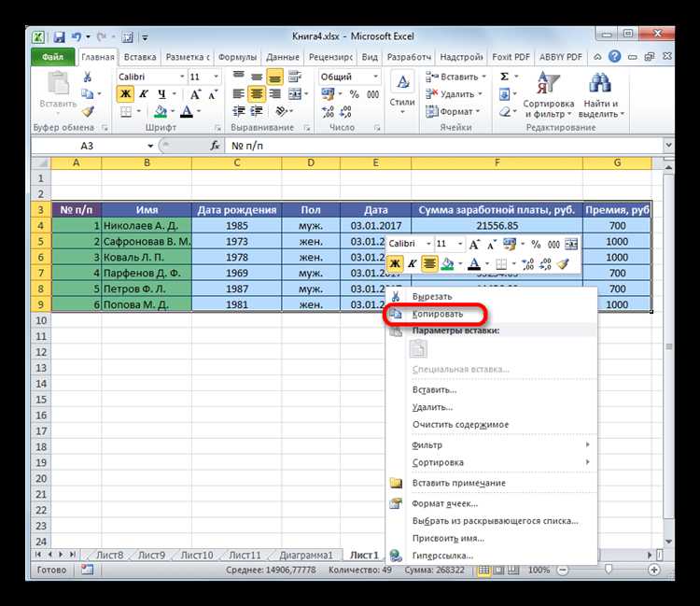Toggle bold Ж in the ribbon font group

125,93
